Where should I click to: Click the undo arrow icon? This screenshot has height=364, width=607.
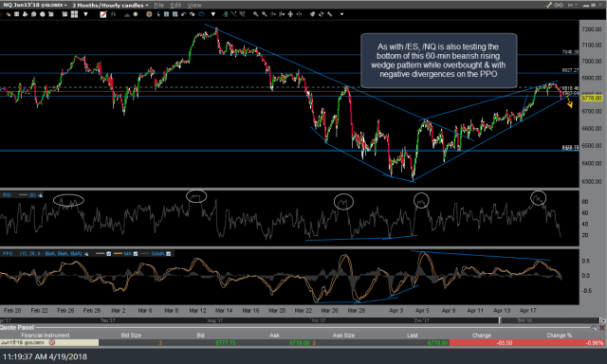(x=183, y=14)
